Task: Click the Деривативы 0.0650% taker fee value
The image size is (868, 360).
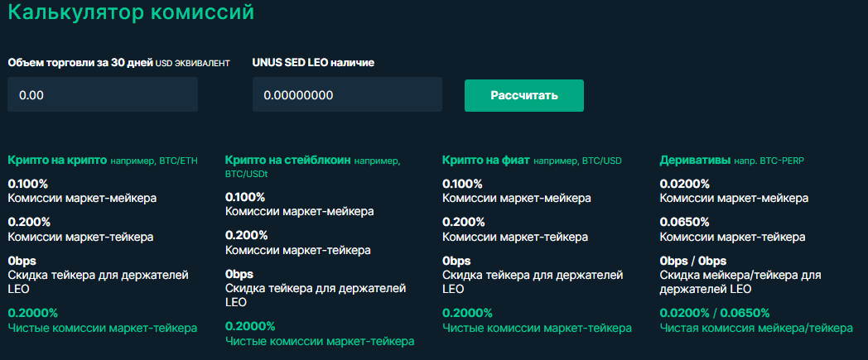Action: click(684, 222)
